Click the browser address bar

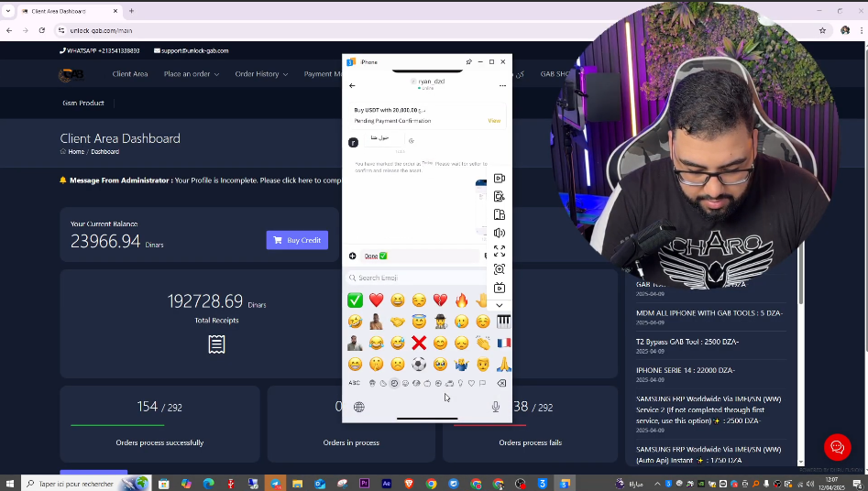(x=437, y=30)
